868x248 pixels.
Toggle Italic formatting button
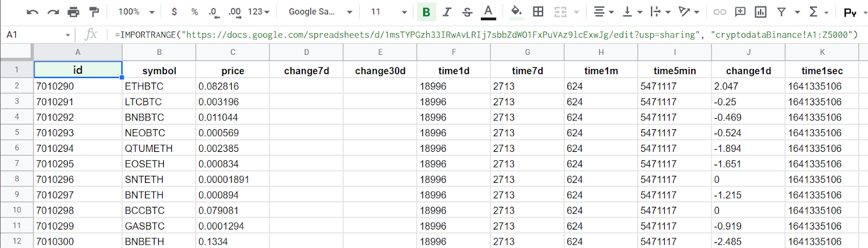pos(447,12)
